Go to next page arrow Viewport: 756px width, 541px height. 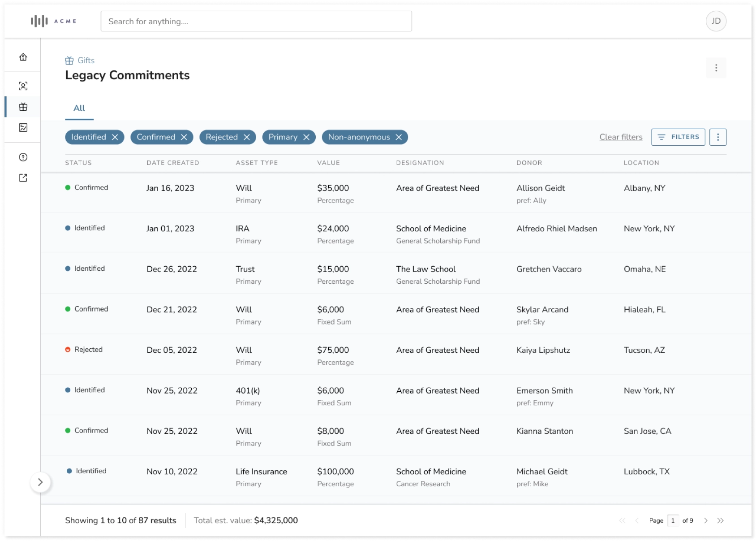[x=706, y=520]
